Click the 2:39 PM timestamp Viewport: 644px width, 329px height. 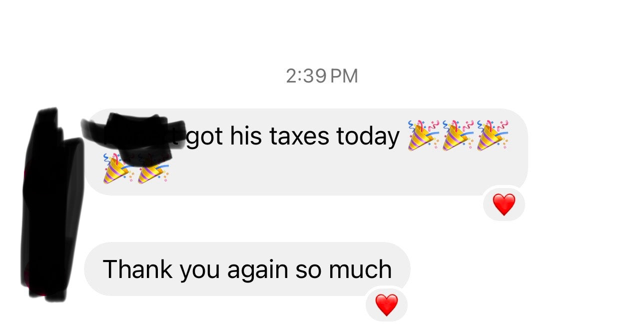[322, 76]
